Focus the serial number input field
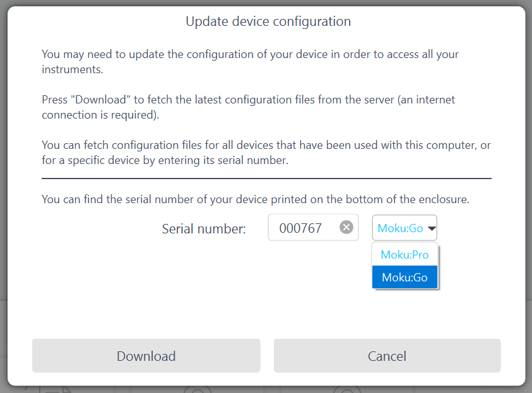 point(313,228)
